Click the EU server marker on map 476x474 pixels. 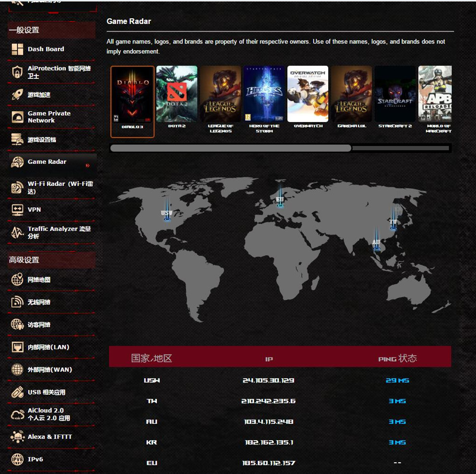pyautogui.click(x=280, y=196)
